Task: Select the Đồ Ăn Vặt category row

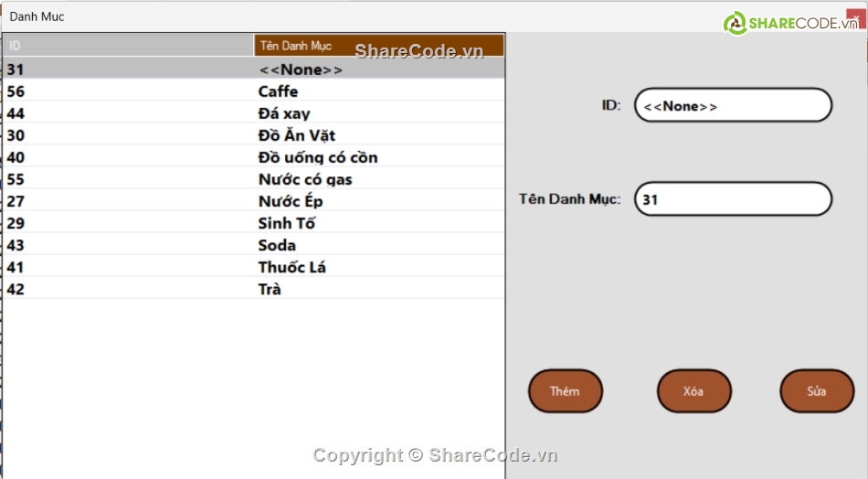Action: (253, 135)
